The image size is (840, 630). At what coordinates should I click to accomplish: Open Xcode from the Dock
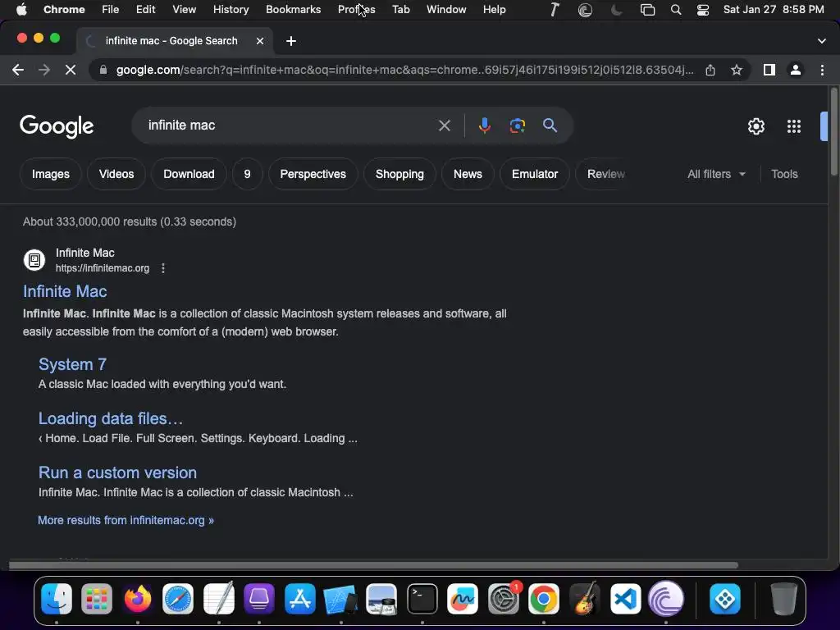tap(340, 598)
